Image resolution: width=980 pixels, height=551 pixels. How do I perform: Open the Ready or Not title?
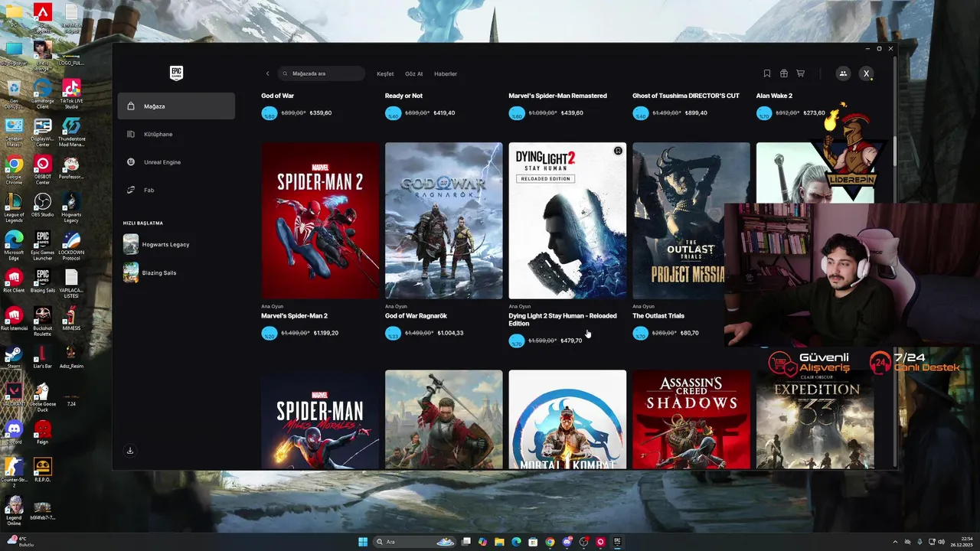pyautogui.click(x=403, y=96)
